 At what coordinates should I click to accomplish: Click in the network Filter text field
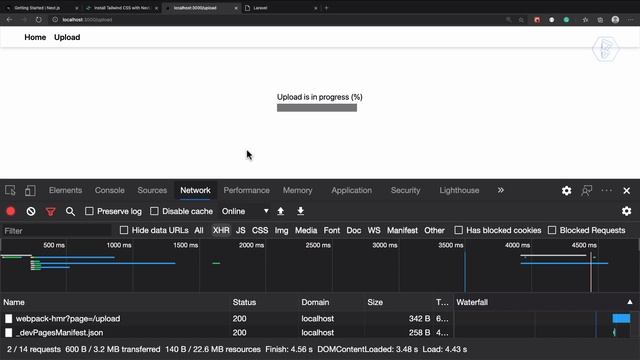coord(56,231)
